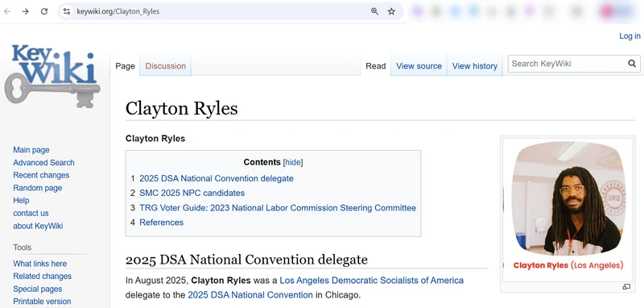Open Printable version link
The image size is (644, 308).
pyautogui.click(x=42, y=302)
